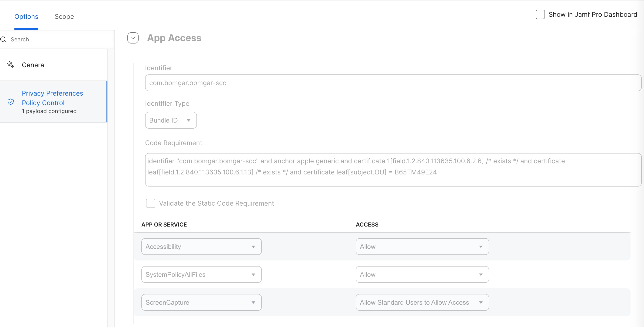This screenshot has height=327, width=644.
Task: Collapse the App Access section chevron
Action: pyautogui.click(x=133, y=38)
